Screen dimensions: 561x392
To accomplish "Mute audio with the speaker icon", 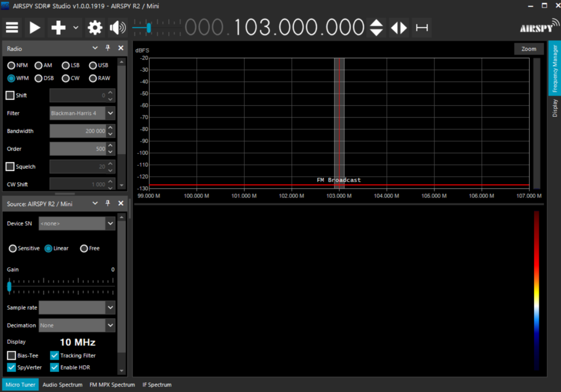I will pos(117,27).
